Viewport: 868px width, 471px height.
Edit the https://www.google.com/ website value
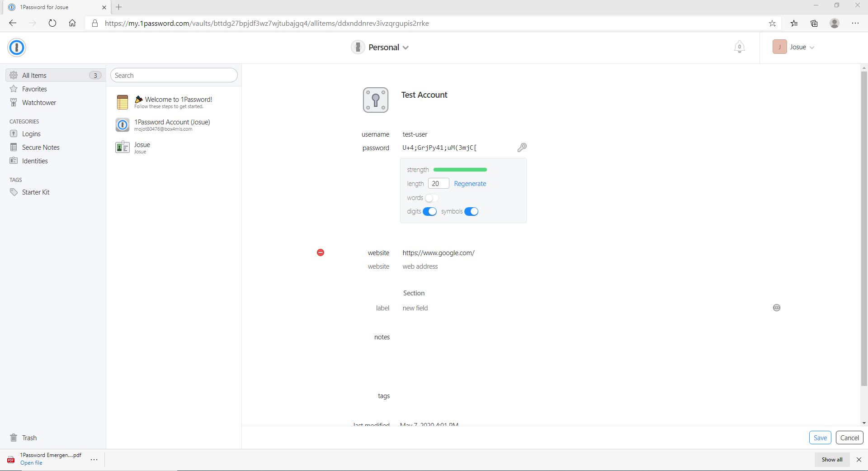point(439,253)
